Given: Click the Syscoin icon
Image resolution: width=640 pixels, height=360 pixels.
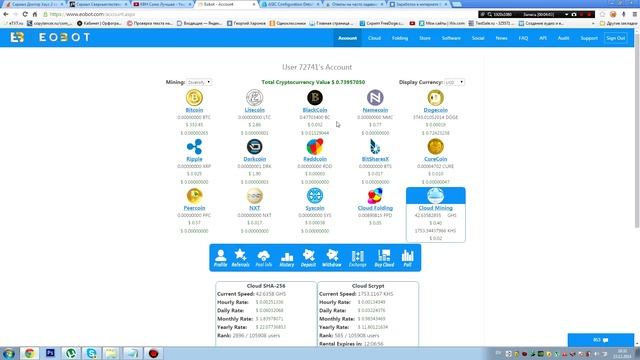Looking at the screenshot, I should point(315,196).
